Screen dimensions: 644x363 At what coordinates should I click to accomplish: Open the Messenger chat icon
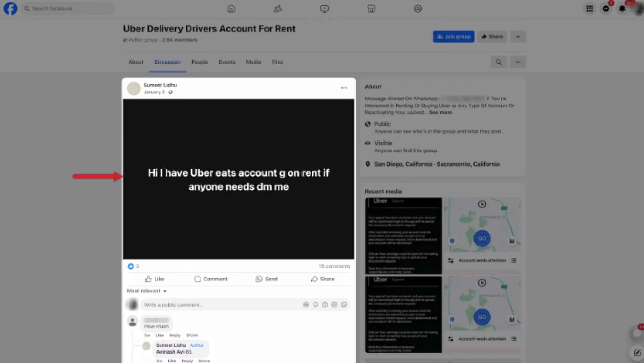pos(606,9)
